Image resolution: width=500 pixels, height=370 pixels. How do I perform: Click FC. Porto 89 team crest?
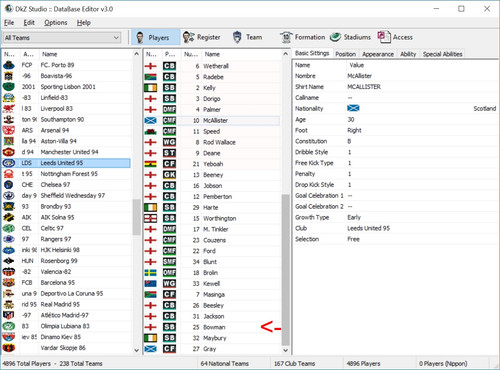(9, 65)
